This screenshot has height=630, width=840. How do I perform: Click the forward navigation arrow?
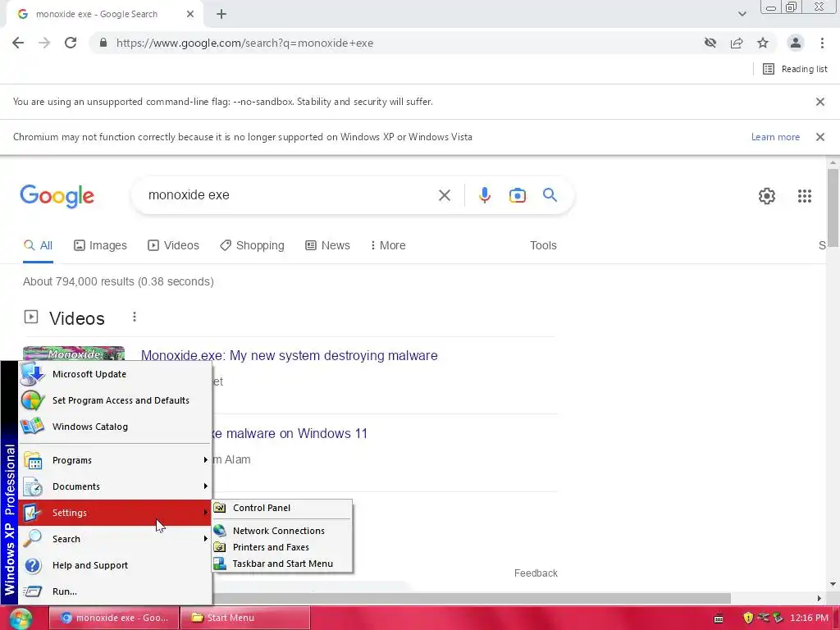point(44,43)
